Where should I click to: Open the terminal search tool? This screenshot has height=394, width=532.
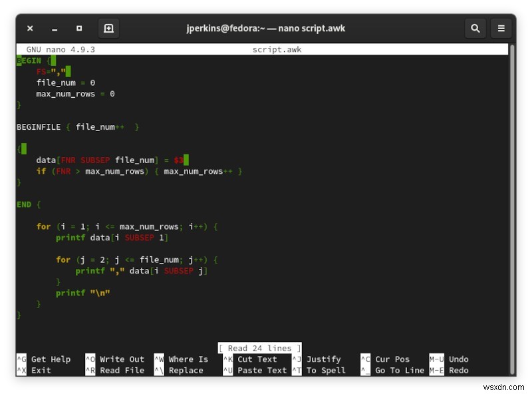pyautogui.click(x=475, y=28)
